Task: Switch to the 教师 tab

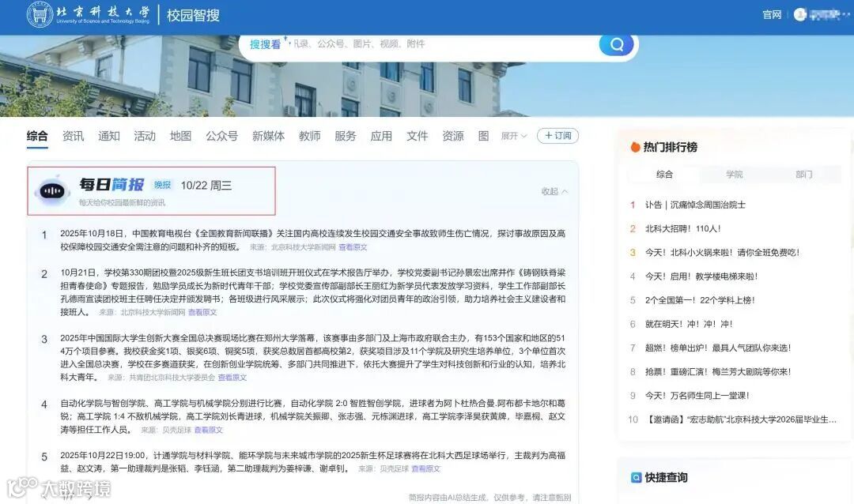Action: point(309,136)
